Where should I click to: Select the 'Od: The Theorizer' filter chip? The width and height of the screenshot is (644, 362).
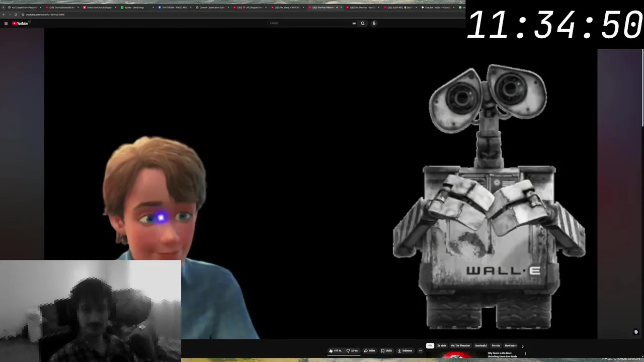tap(460, 346)
